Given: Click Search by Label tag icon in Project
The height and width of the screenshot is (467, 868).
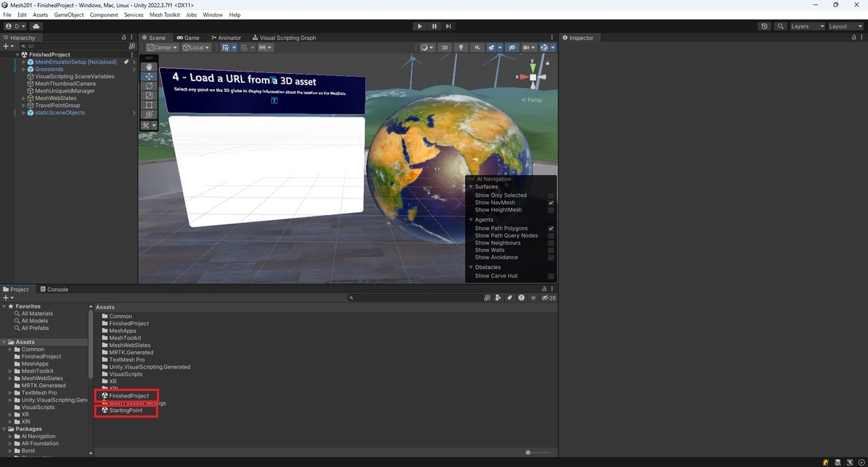Looking at the screenshot, I should (x=510, y=298).
